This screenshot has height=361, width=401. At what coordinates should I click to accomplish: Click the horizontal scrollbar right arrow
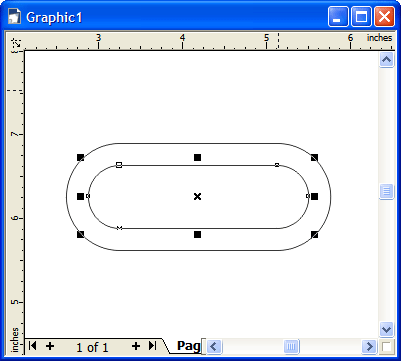(369, 347)
